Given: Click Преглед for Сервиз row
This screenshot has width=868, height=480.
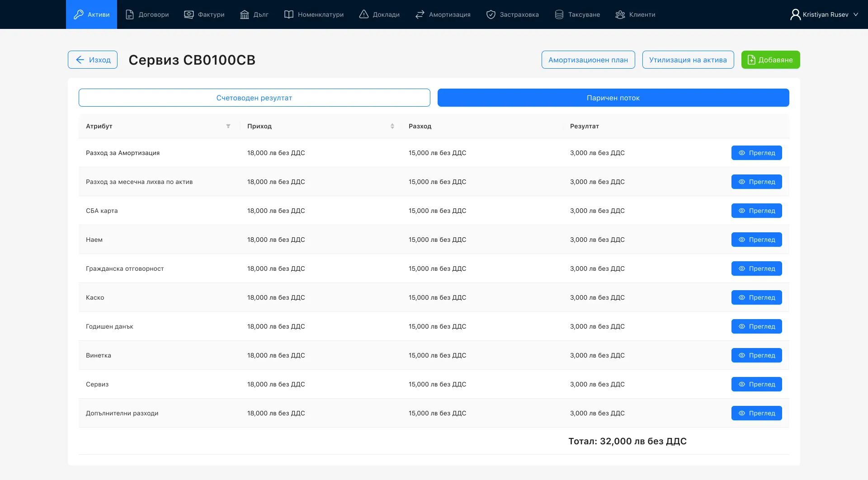Looking at the screenshot, I should coord(757,384).
